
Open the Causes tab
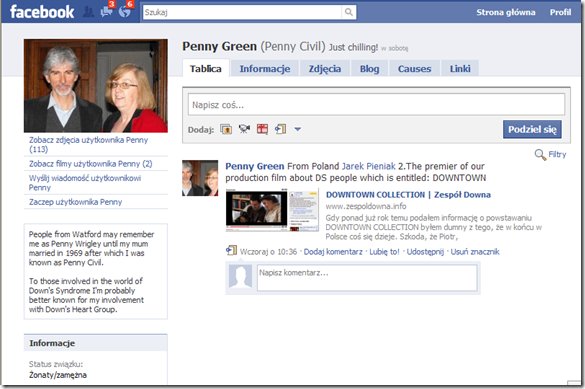click(414, 69)
